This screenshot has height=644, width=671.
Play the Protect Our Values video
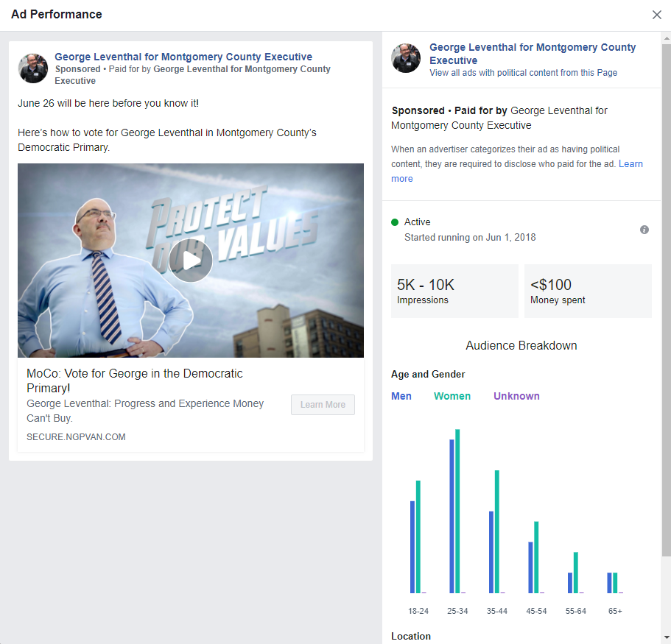click(191, 260)
